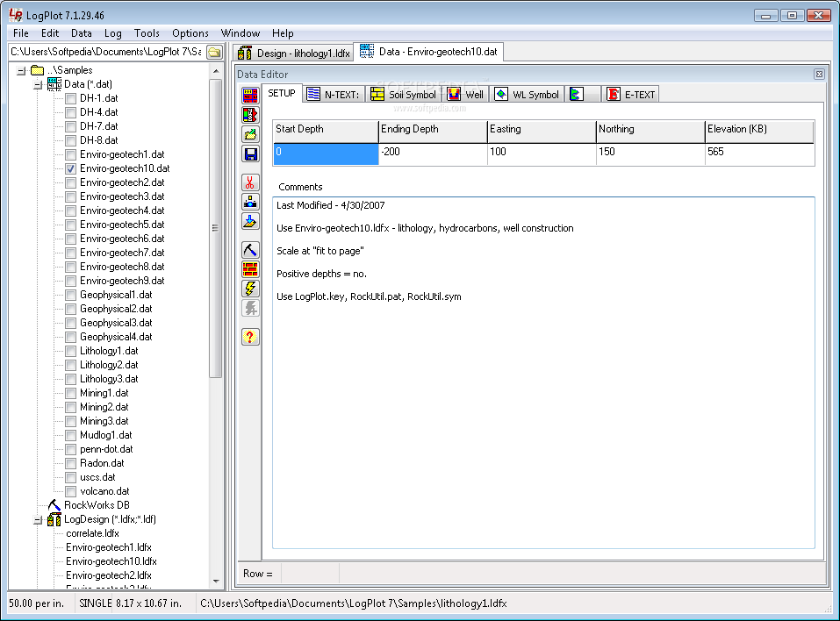The image size is (840, 621).
Task: Open help with the yellow question mark icon
Action: coord(250,337)
